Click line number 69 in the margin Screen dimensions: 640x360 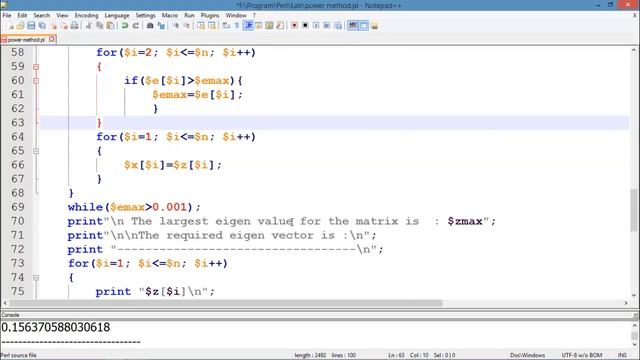tap(18, 207)
